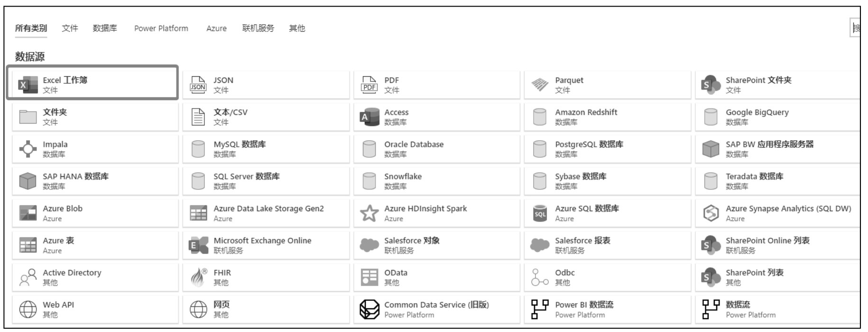Click the Excel workbook icon
The image size is (868, 332).
pyautogui.click(x=28, y=85)
